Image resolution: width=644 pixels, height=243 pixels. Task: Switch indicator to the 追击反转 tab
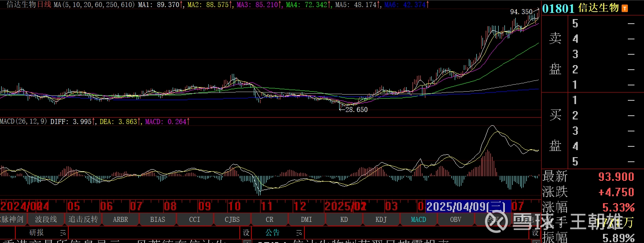[x=83, y=219]
